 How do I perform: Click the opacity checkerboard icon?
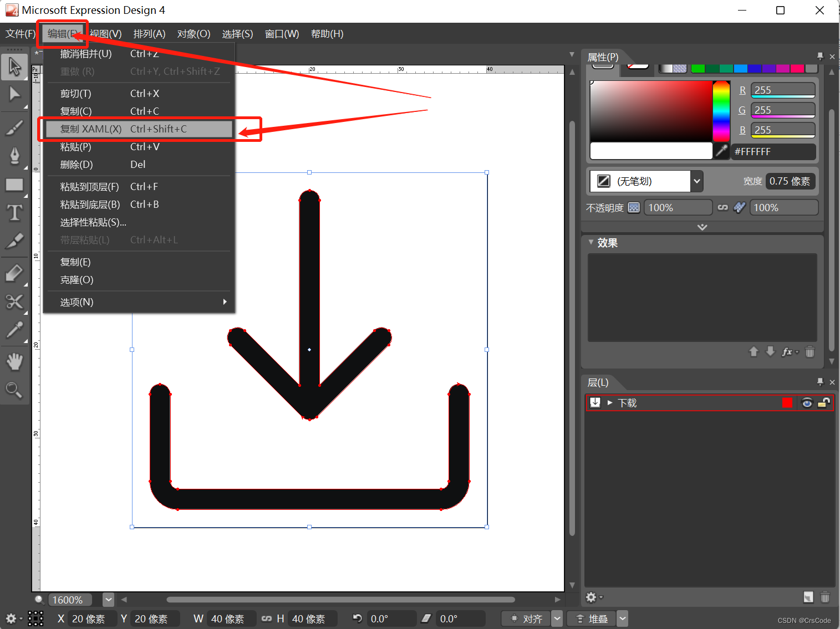[x=634, y=207]
